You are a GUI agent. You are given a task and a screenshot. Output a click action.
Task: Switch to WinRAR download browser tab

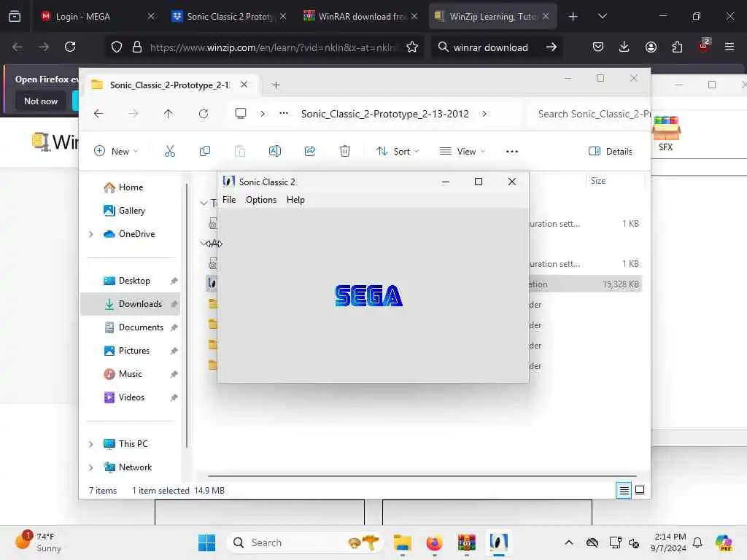[360, 16]
